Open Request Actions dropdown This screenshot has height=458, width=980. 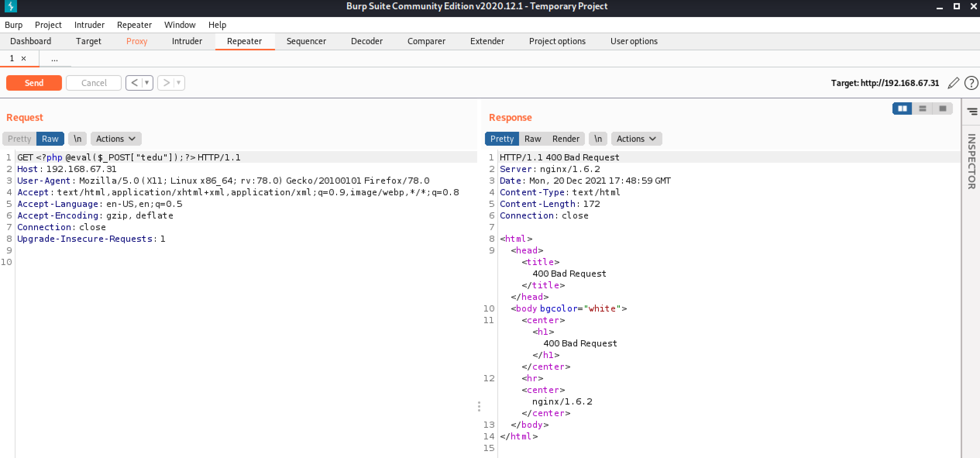(116, 139)
